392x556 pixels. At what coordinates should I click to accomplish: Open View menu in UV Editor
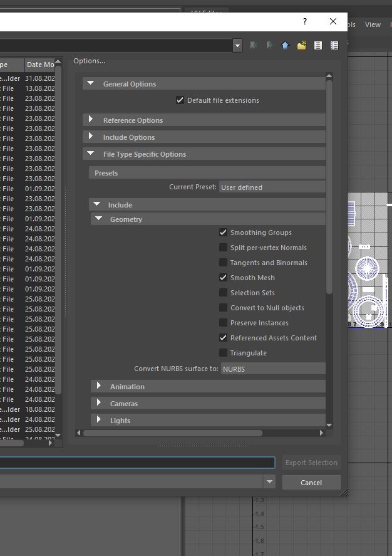pyautogui.click(x=373, y=24)
